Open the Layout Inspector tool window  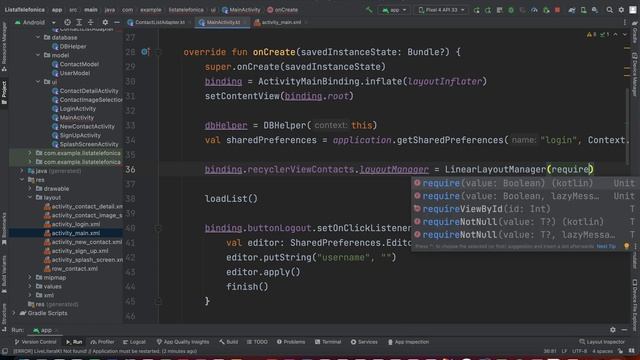pos(602,342)
